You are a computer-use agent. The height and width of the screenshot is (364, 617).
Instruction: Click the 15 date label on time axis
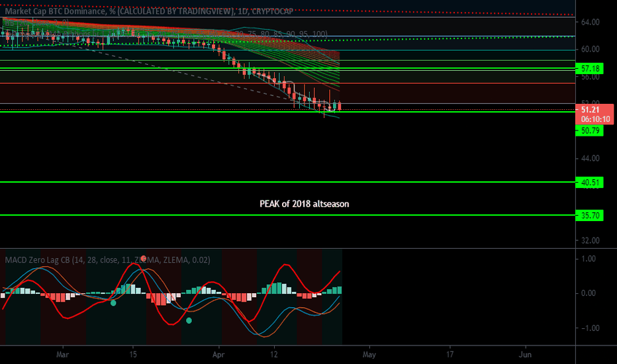(x=133, y=355)
